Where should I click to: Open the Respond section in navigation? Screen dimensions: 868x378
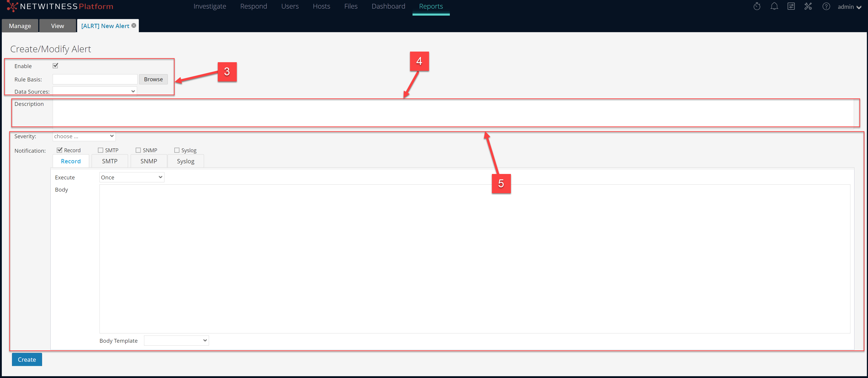point(253,6)
